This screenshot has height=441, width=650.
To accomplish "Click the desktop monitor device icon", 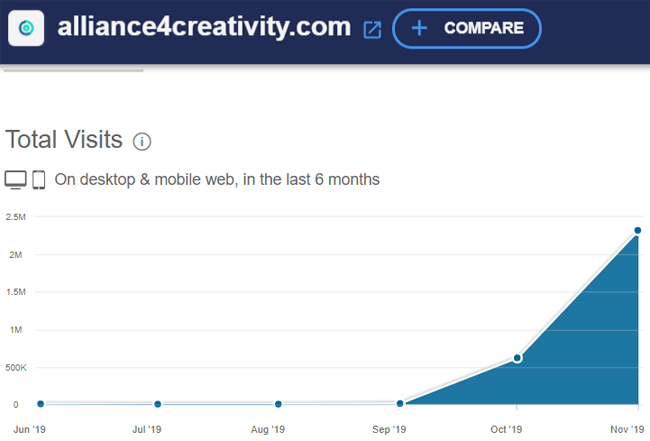I will click(x=16, y=180).
